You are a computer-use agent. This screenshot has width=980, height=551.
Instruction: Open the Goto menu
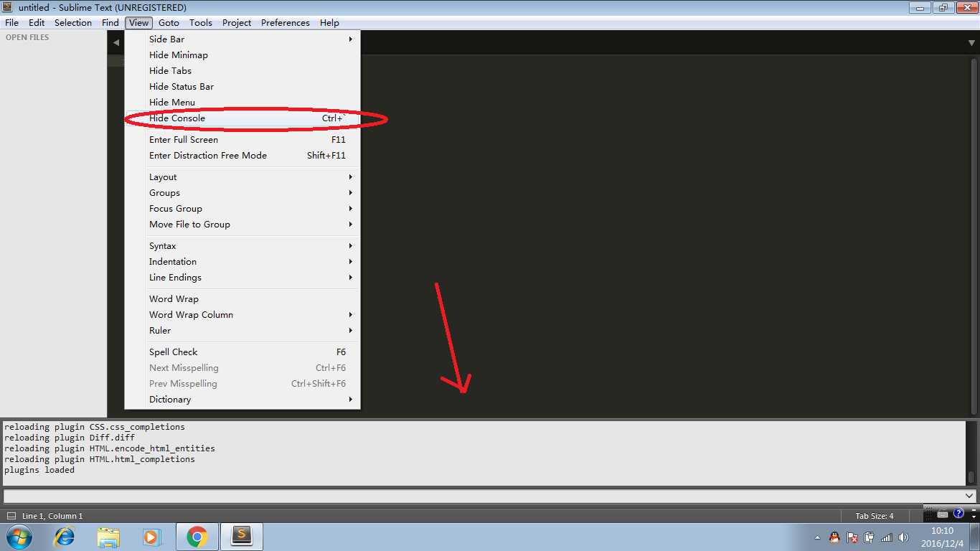(169, 22)
